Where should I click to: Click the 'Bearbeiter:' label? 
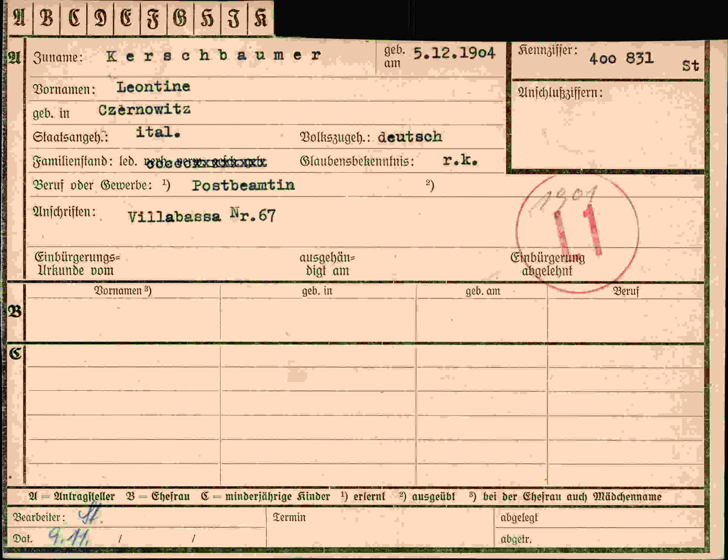[39, 517]
